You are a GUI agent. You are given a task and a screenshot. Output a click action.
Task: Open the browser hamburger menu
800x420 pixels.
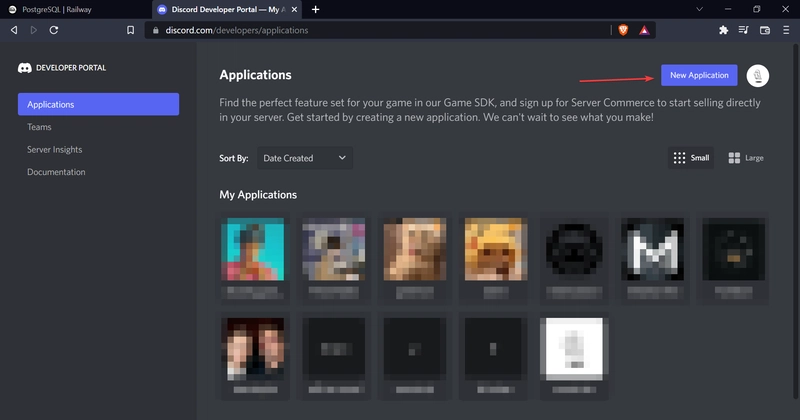coord(786,30)
